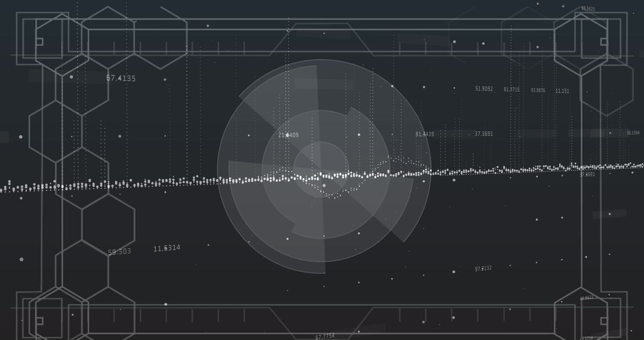Select the 21.0409 readout in the radar

pos(289,135)
